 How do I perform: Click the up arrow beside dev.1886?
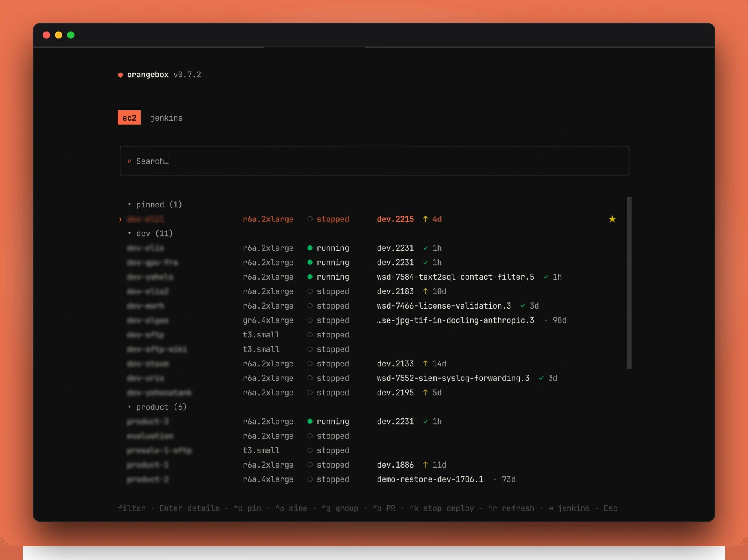coord(426,465)
